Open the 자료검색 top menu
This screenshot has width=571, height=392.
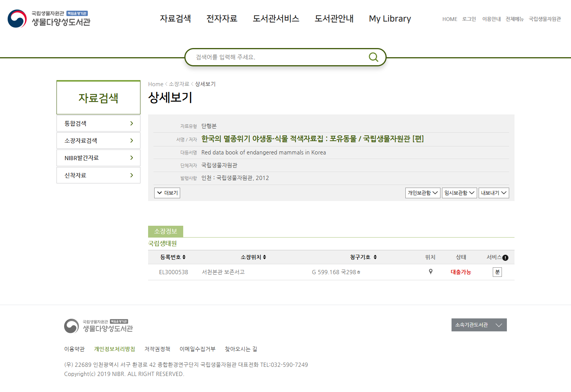175,19
